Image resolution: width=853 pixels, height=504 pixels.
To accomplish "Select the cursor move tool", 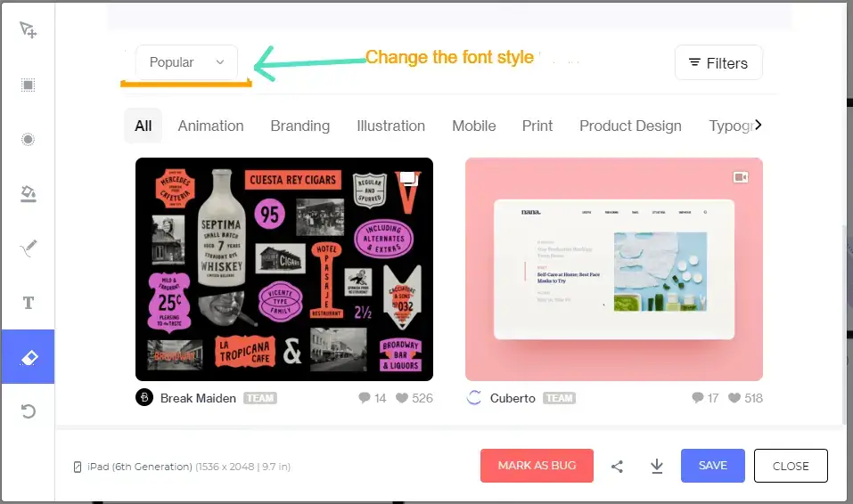I will point(28,30).
